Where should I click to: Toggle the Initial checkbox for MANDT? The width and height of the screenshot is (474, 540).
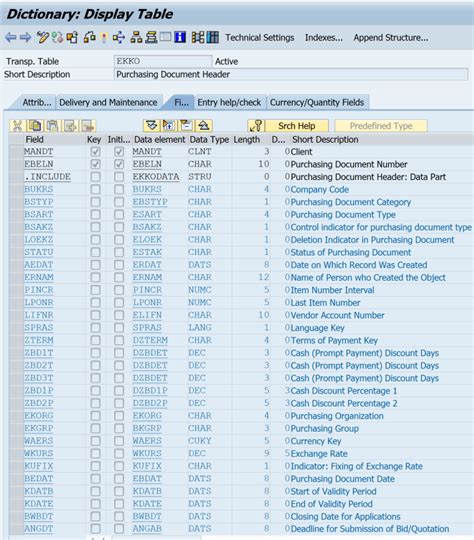[x=119, y=152]
